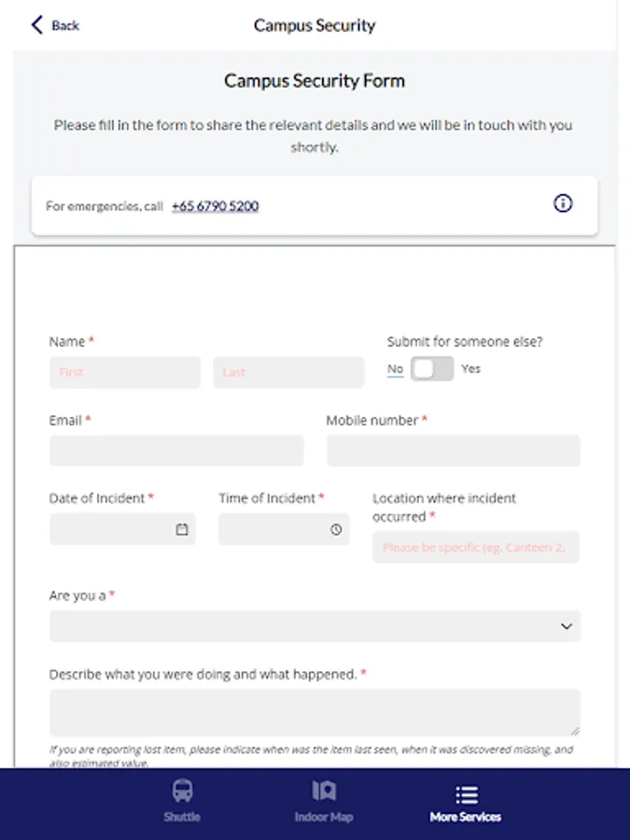Image resolution: width=630 pixels, height=840 pixels.
Task: Focus the Mobile number field
Action: click(453, 451)
